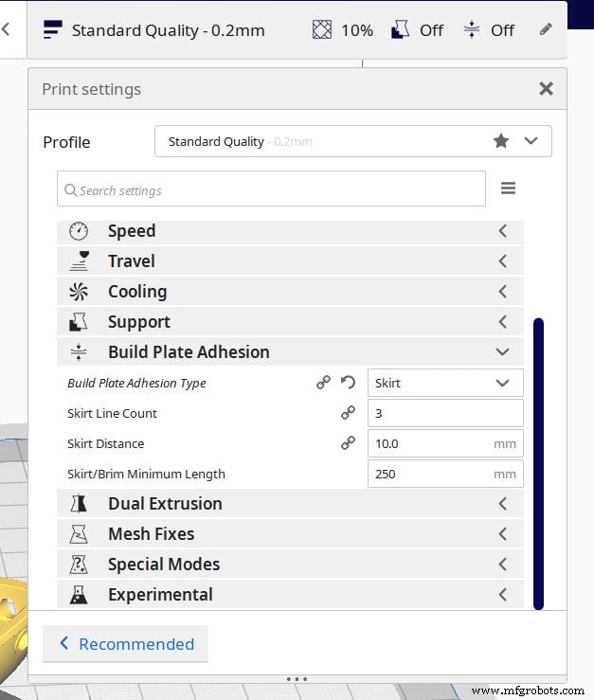The width and height of the screenshot is (594, 700).
Task: Open the Profile dropdown Standard Quality
Action: tap(352, 141)
